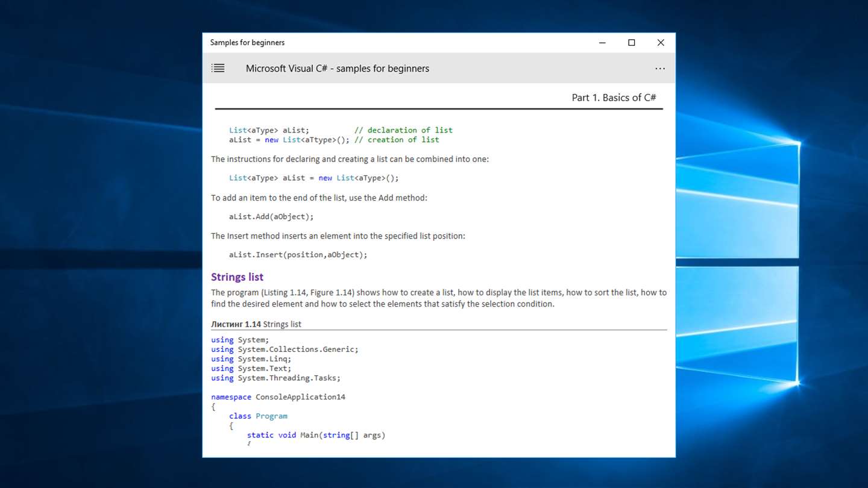Click the combined "List<aType> aList = new List<aType>();" line
The image size is (868, 488).
click(313, 178)
